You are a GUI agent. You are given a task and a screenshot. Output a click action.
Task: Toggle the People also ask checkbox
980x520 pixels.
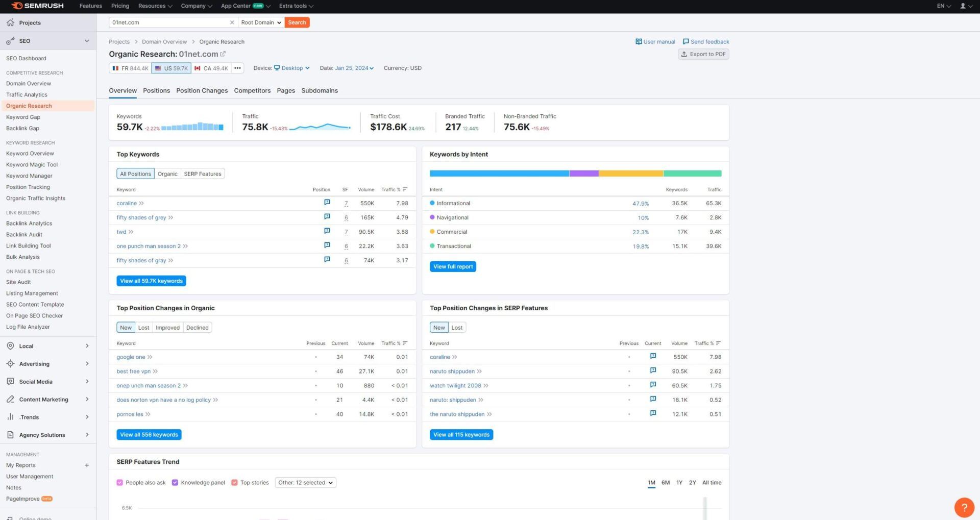pyautogui.click(x=120, y=483)
